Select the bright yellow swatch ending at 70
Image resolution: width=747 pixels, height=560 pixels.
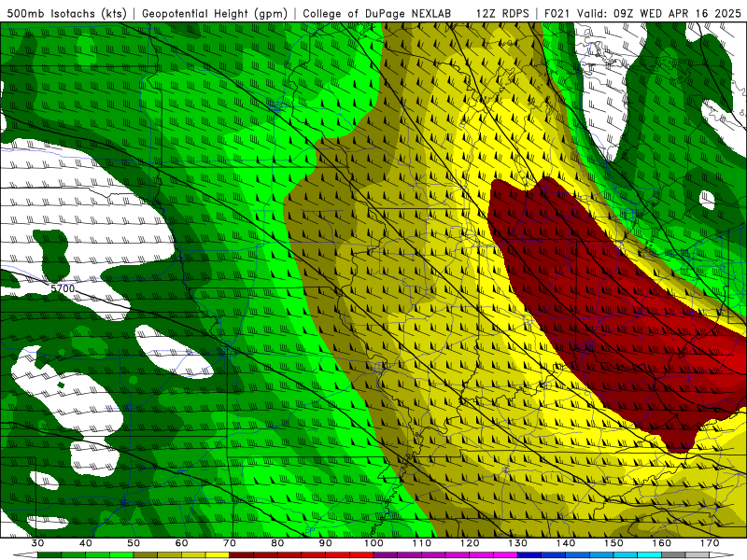[218, 554]
